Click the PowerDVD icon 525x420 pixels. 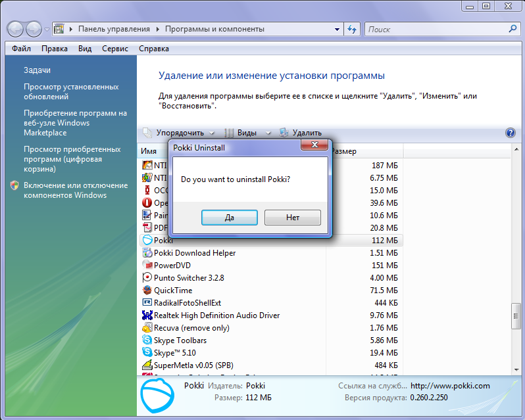(147, 265)
